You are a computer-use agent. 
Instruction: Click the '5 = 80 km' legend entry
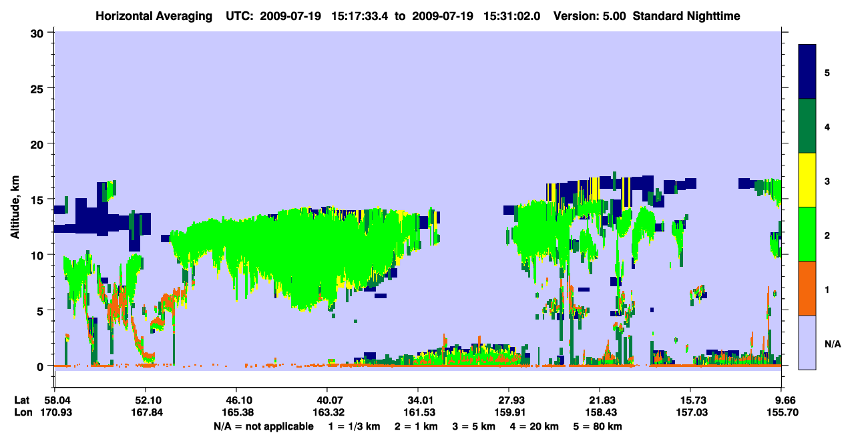point(598,426)
